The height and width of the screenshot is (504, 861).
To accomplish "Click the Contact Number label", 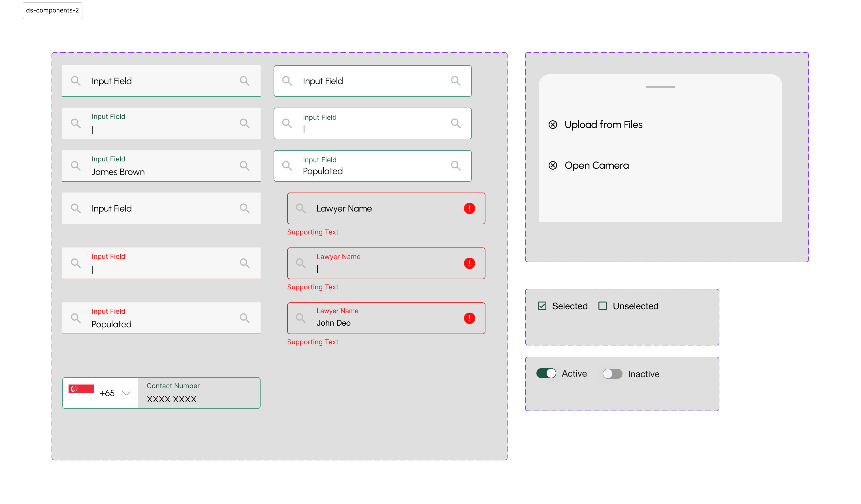I will pyautogui.click(x=173, y=386).
